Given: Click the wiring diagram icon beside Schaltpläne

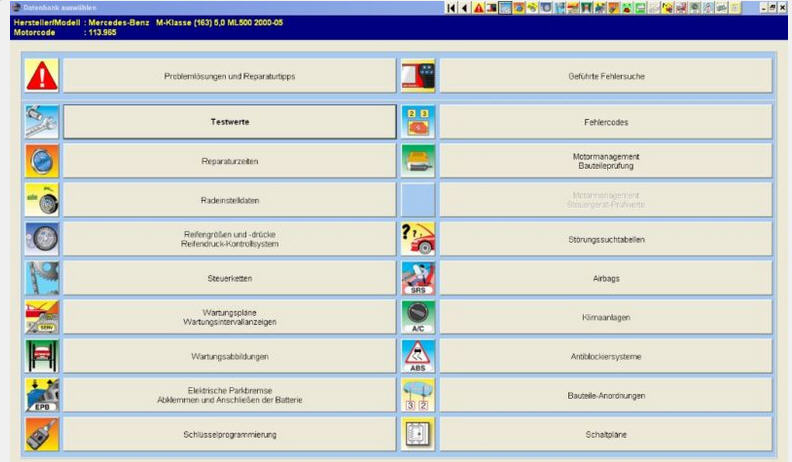Looking at the screenshot, I should coord(417,434).
